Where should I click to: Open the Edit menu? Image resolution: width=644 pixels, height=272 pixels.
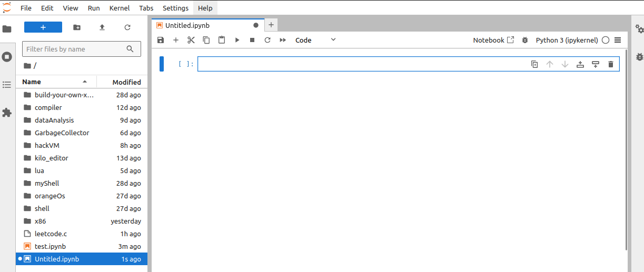pos(47,8)
